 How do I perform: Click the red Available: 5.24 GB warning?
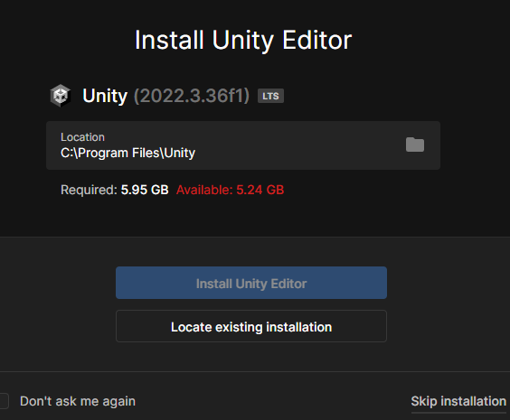coord(230,190)
